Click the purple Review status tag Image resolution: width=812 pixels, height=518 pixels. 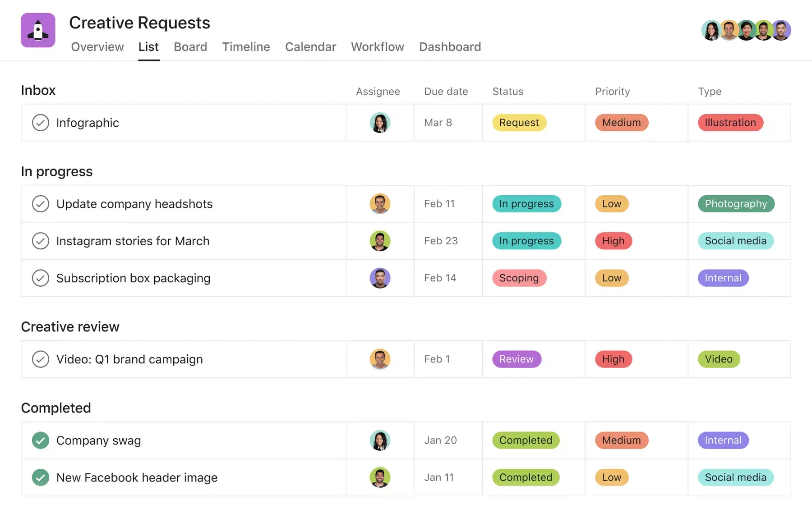pos(516,359)
